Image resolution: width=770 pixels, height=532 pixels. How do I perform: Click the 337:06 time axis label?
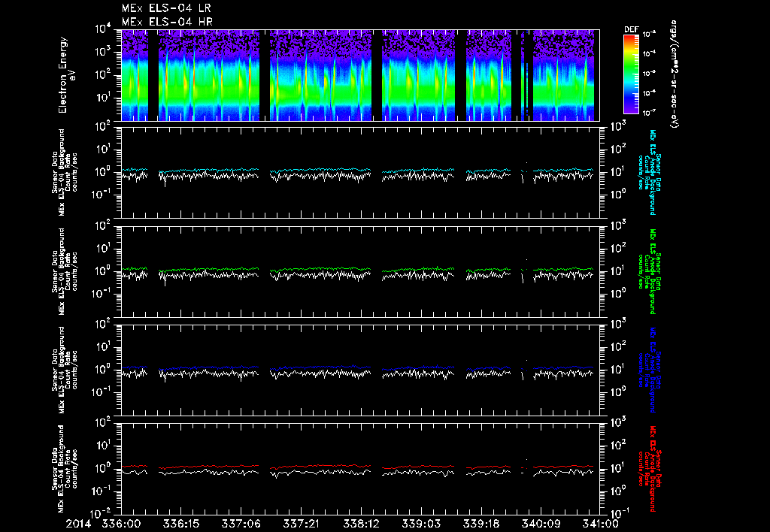[x=241, y=524]
